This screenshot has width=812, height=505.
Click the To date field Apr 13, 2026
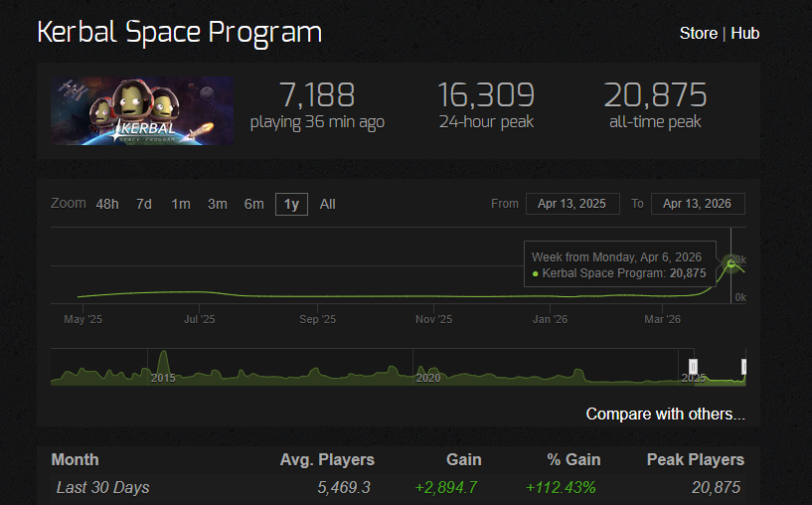(698, 204)
